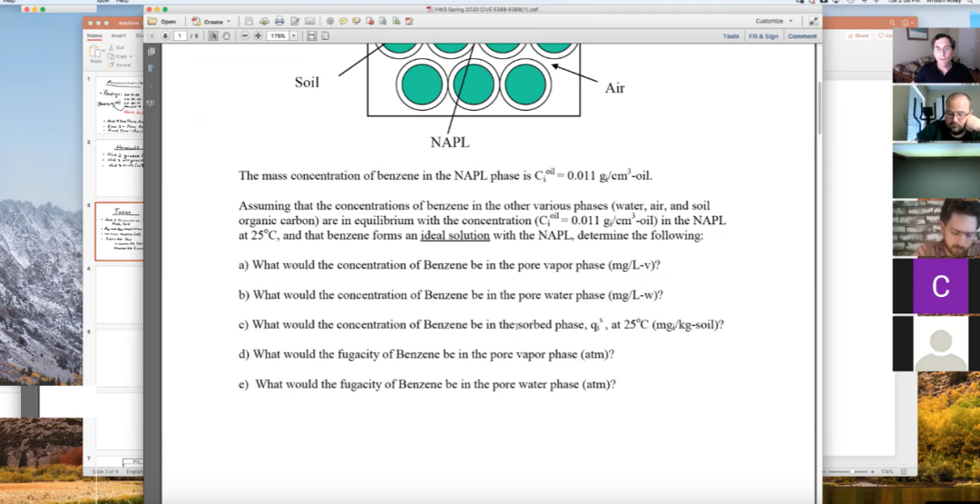Click the Save file icon

(249, 21)
